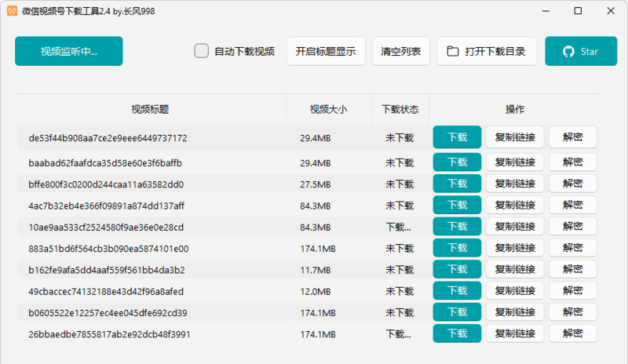Decrypt the 883a51bd6f564cb3b090ea5874101e00 video
This screenshot has height=364, width=628.
572,249
